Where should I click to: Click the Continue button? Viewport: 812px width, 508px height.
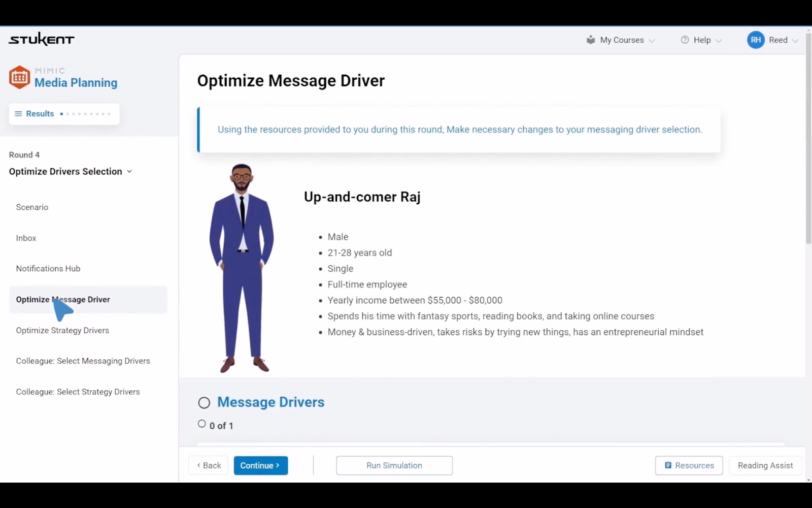tap(261, 465)
